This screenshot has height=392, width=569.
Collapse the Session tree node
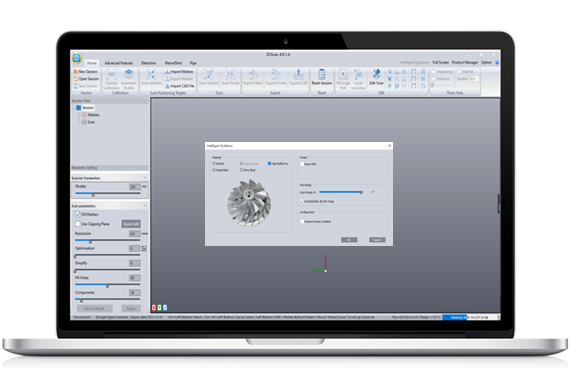click(x=74, y=108)
